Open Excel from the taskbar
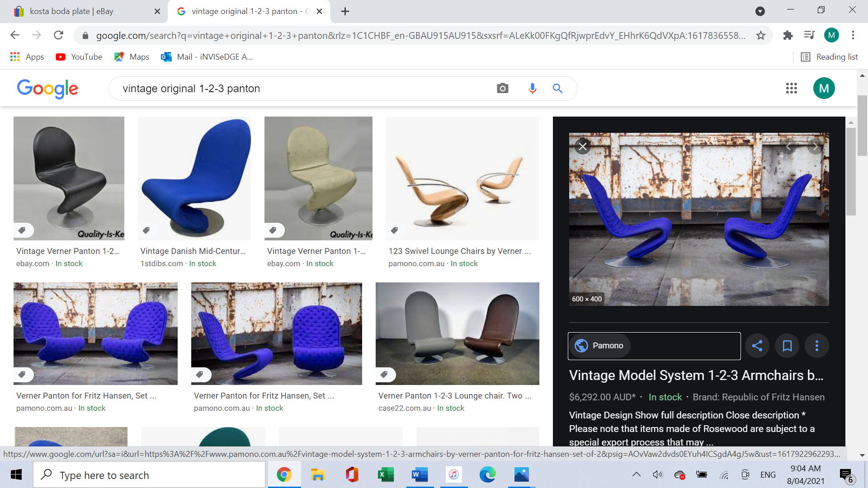Viewport: 868px width, 488px height. pos(385,474)
